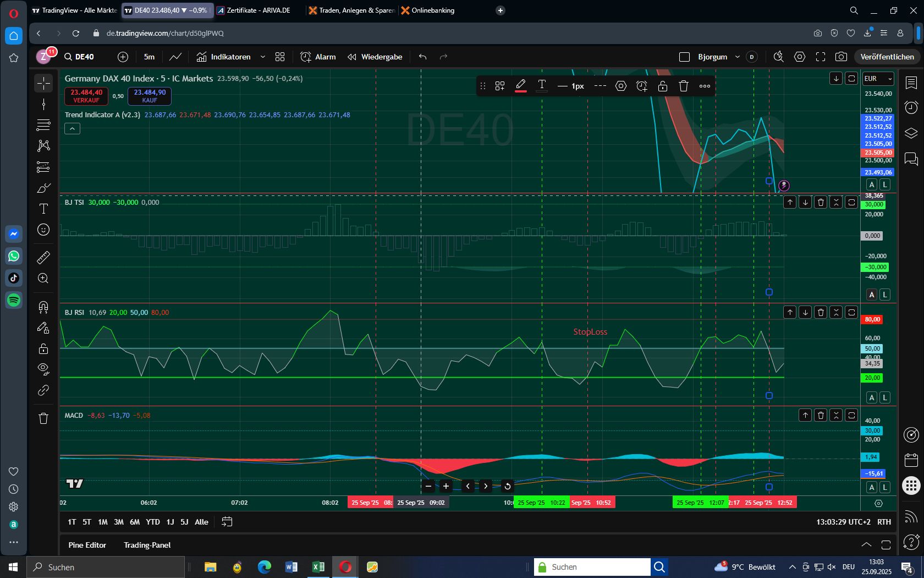Enable magnet mode in the left toolbar
The height and width of the screenshot is (578, 924).
(43, 307)
